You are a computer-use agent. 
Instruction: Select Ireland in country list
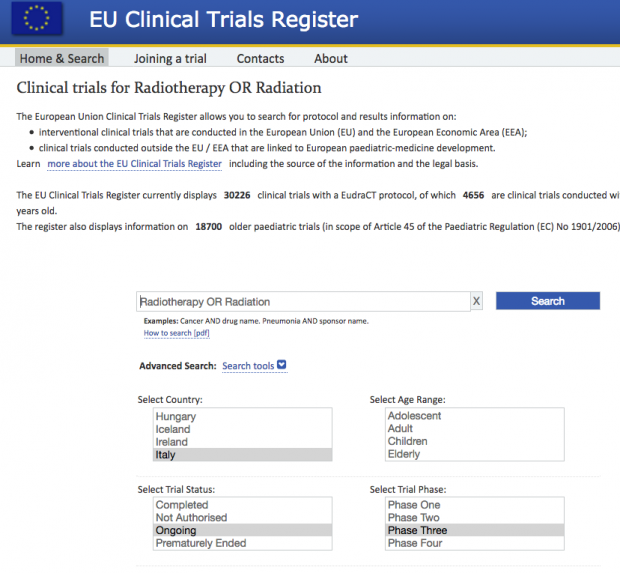click(x=242, y=442)
